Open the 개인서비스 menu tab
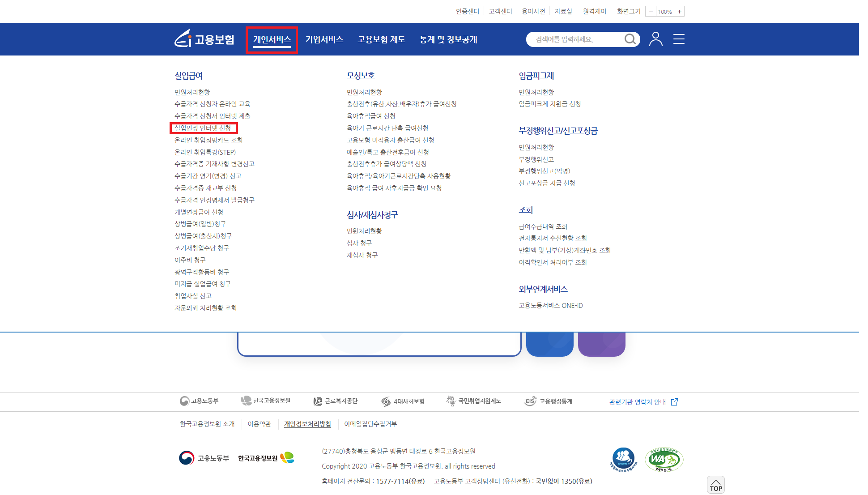868x495 pixels. coord(272,39)
